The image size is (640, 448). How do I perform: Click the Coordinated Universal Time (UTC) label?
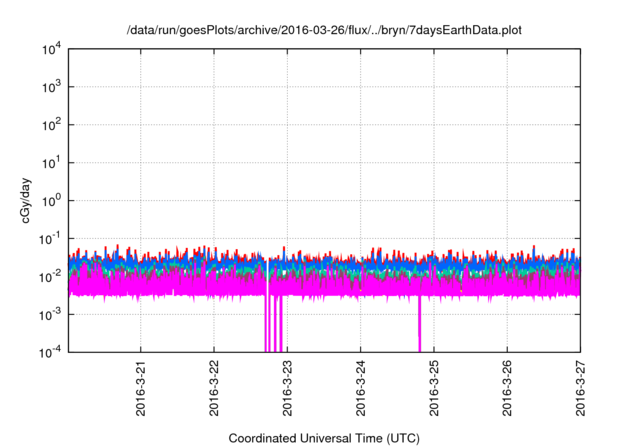[324, 438]
